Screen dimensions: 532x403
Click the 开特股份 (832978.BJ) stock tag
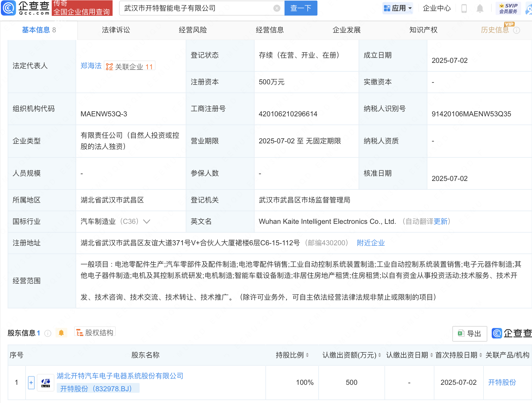pos(98,389)
